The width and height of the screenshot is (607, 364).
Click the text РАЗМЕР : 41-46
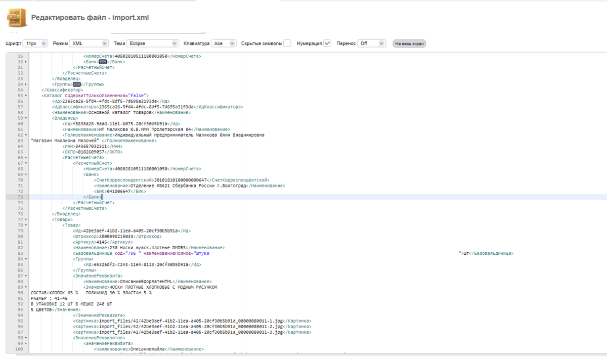49,298
